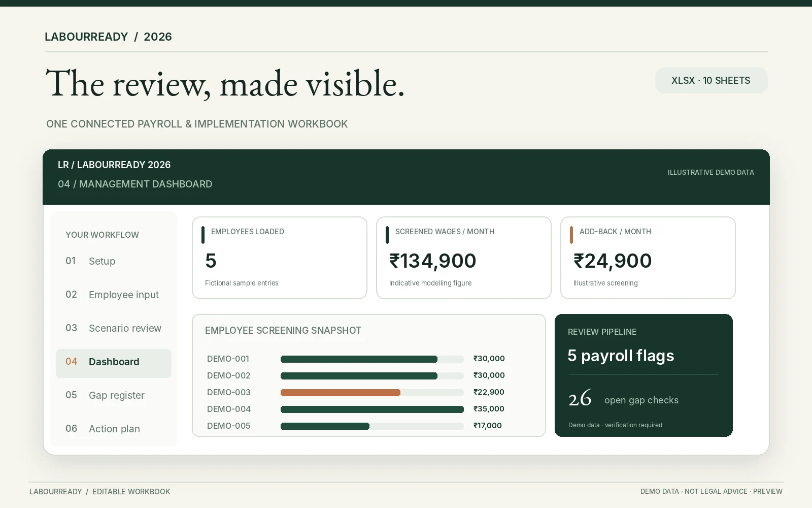Click 'The review, made visible.' headline
Image resolution: width=812 pixels, height=508 pixels.
point(225,84)
